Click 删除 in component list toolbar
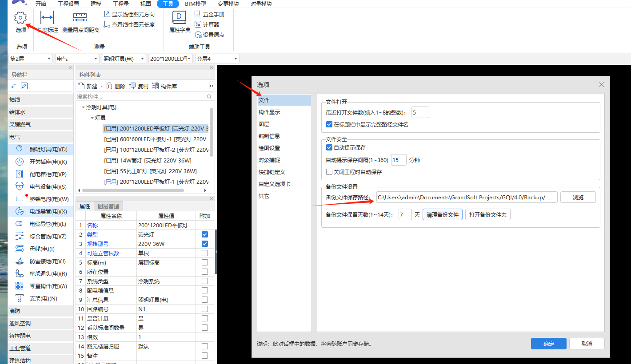 [116, 86]
